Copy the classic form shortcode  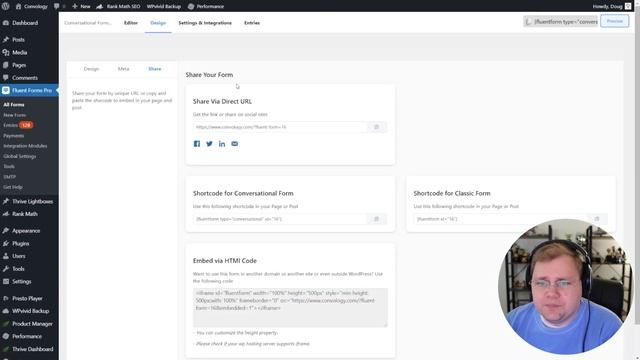(597, 219)
